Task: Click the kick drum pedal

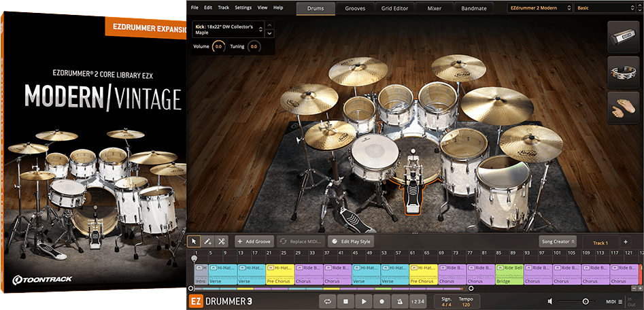Action: click(412, 188)
